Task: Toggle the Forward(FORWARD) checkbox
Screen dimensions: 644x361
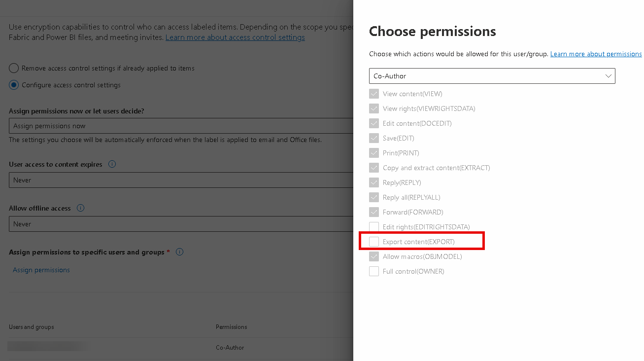Action: pos(374,212)
